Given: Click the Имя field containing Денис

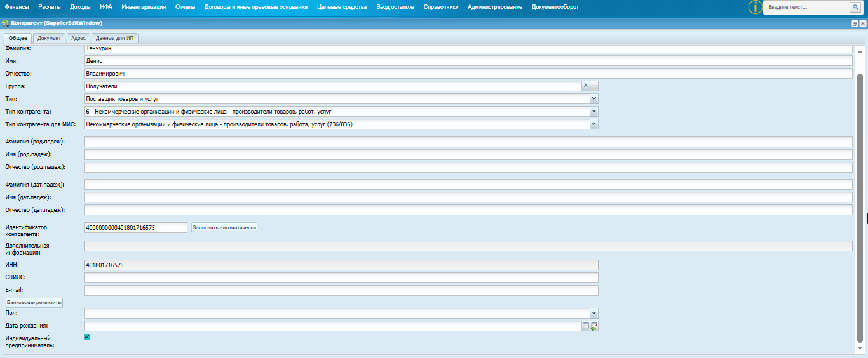Looking at the screenshot, I should [468, 61].
